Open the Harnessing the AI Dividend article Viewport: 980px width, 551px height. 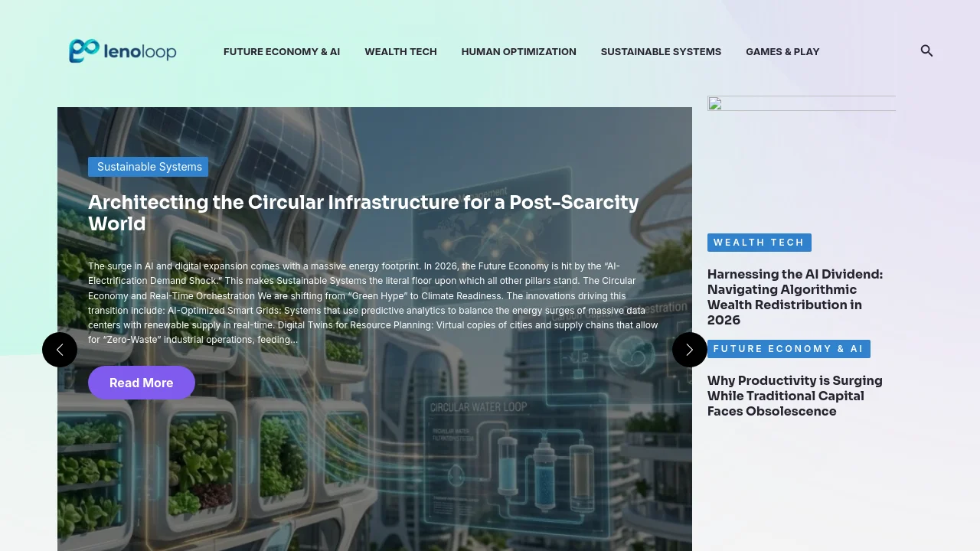click(795, 297)
